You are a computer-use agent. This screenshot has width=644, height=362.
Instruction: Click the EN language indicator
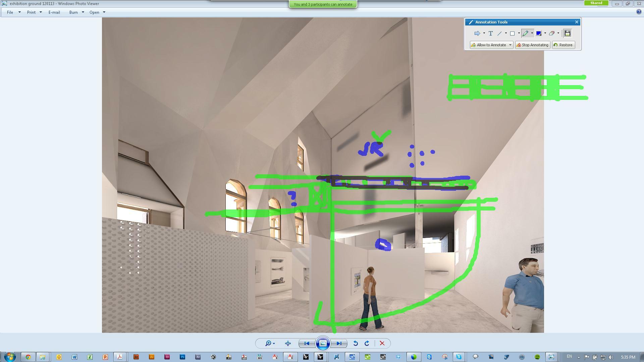tap(569, 356)
